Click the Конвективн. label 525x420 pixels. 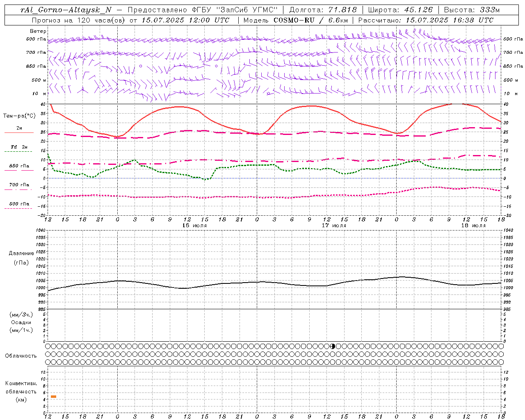(x=21, y=383)
